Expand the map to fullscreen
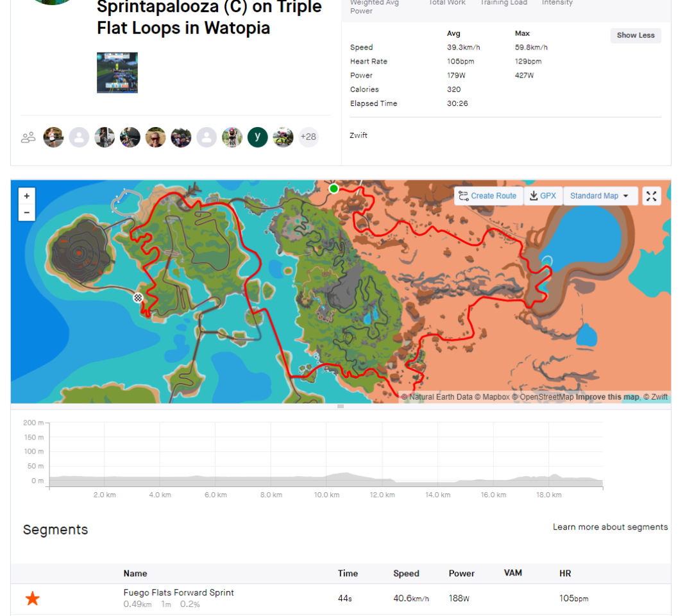 click(651, 196)
